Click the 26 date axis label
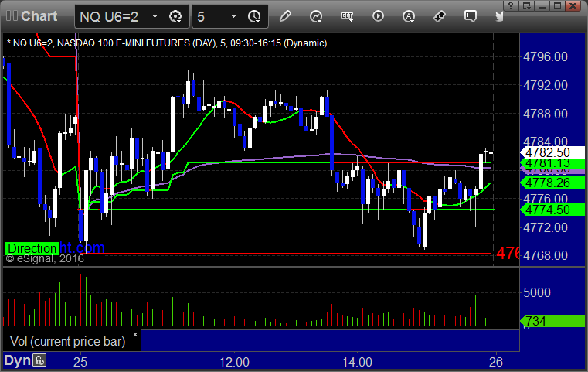The width and height of the screenshot is (588, 372). point(496,362)
